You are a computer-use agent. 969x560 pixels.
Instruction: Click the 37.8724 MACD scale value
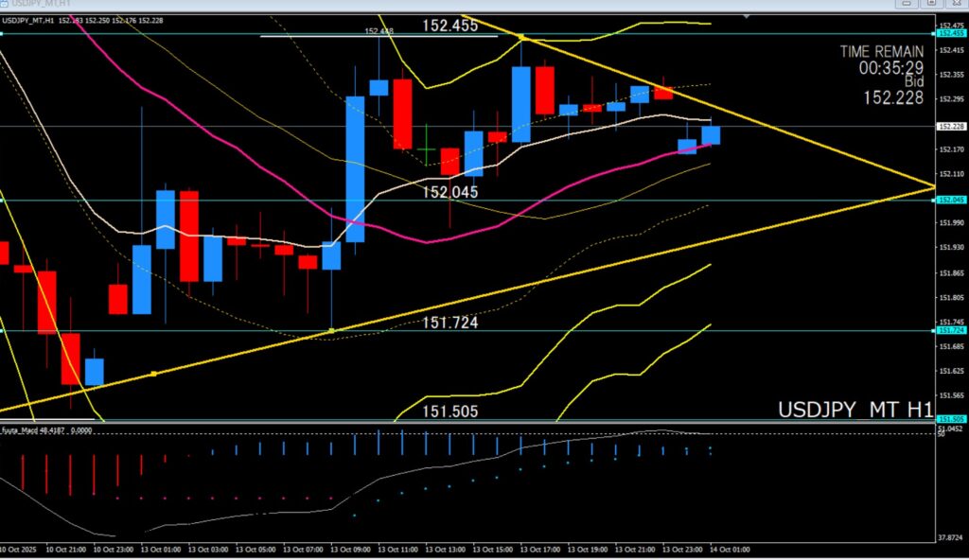[x=950, y=536]
